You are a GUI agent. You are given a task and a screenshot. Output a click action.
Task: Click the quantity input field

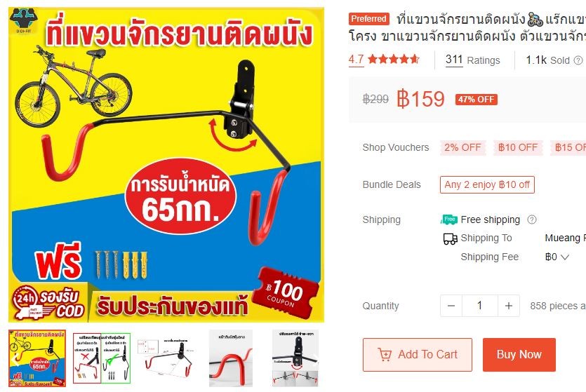480,306
